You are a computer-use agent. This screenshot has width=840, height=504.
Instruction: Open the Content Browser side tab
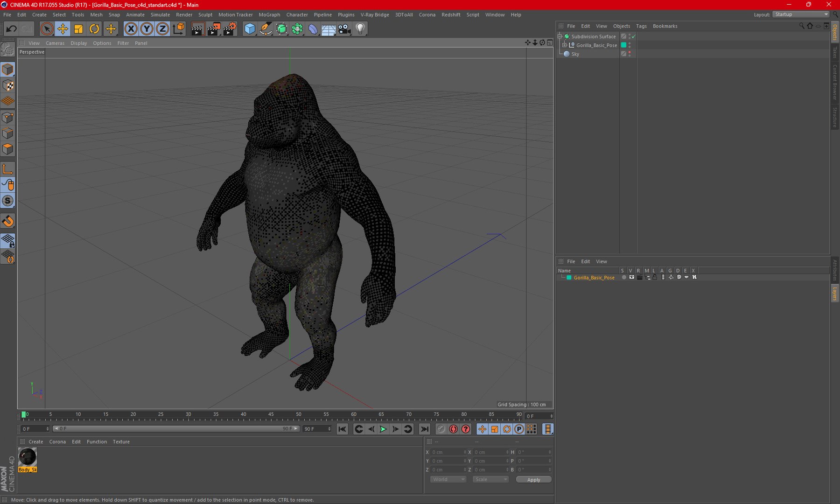point(835,82)
